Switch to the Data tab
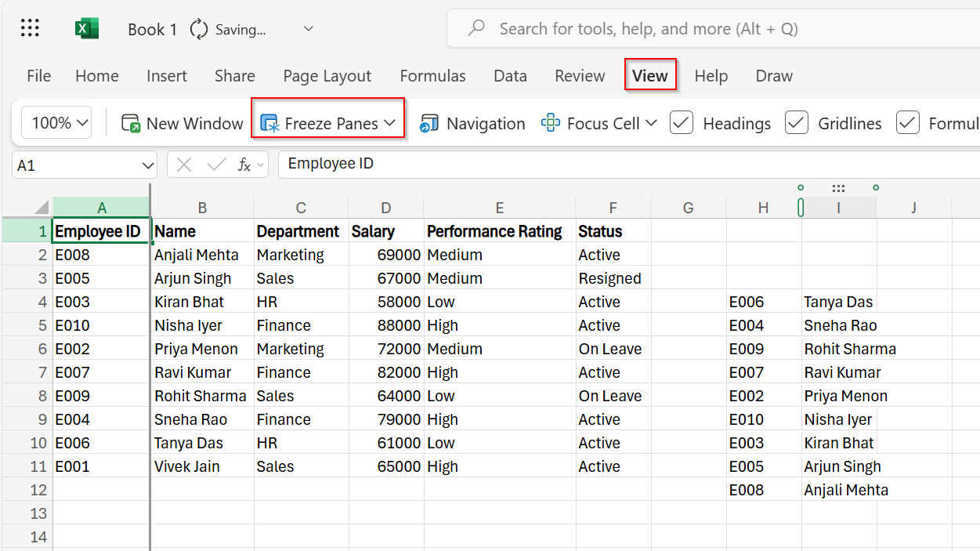 [x=510, y=75]
